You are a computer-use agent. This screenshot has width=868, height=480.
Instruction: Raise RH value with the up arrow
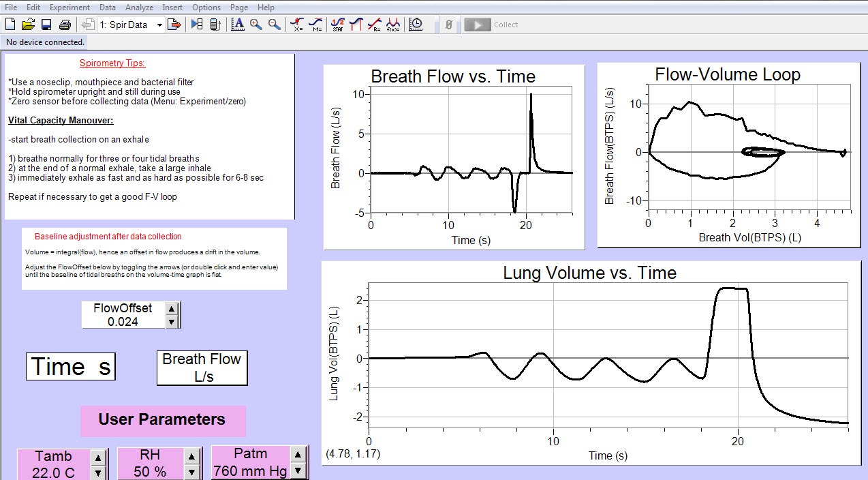pyautogui.click(x=192, y=457)
